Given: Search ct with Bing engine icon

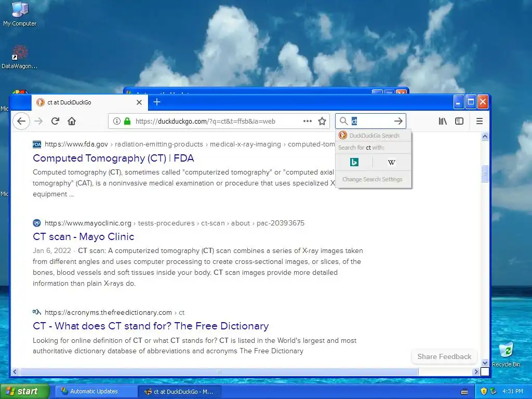Looking at the screenshot, I should (354, 162).
